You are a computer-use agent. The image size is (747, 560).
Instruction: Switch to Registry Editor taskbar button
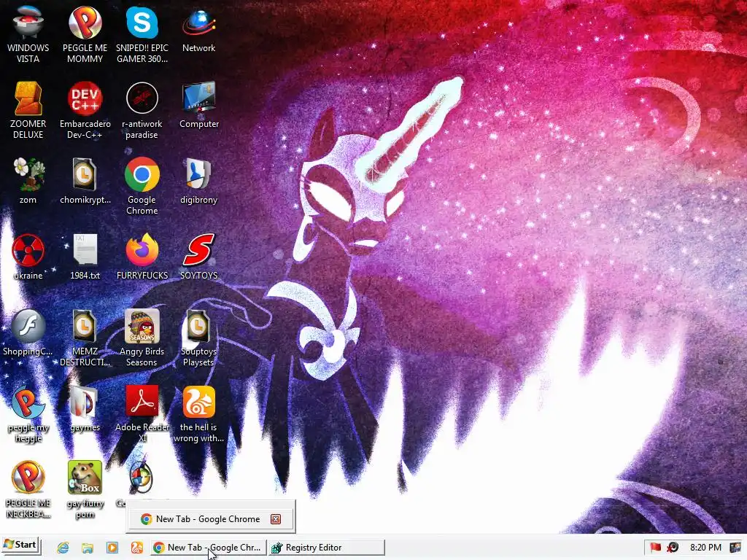click(x=326, y=548)
